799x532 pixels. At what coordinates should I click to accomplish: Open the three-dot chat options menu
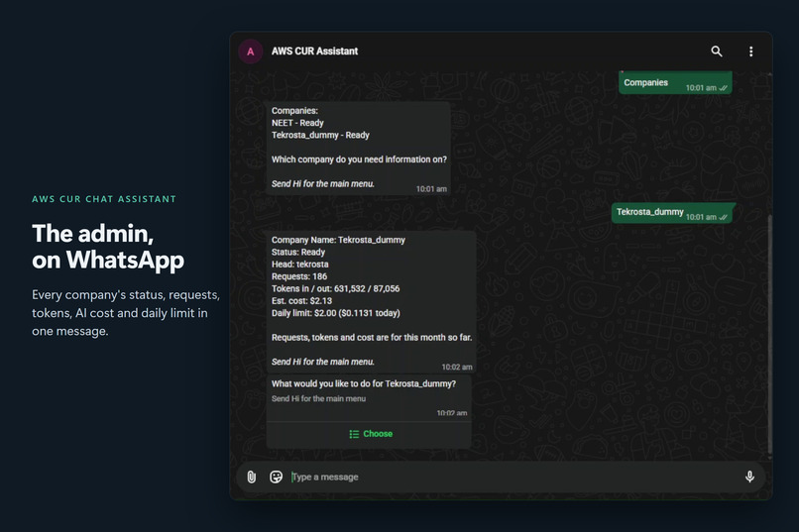click(x=750, y=52)
